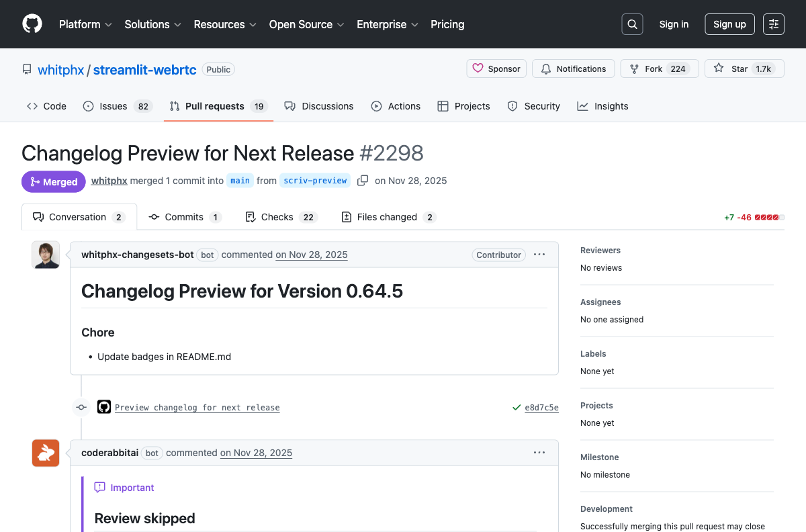
Task: Click the red-green diff stat bar
Action: pos(769,217)
